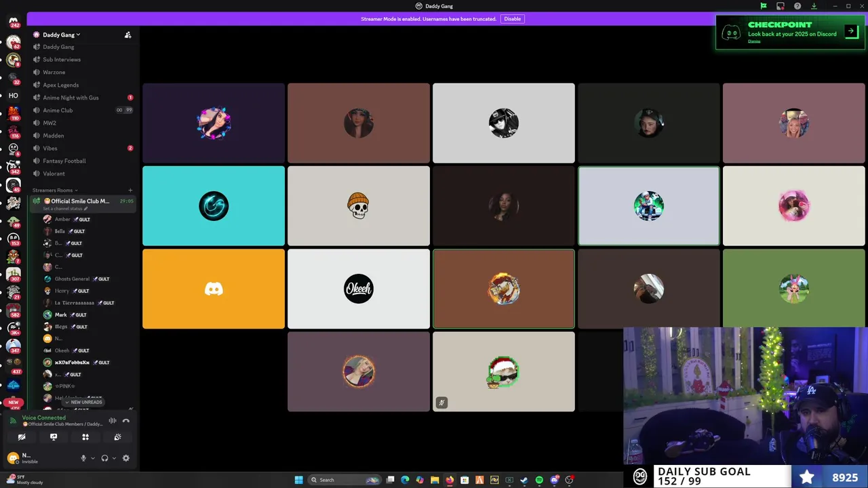Screen dimensions: 868x488
Task: Mute the microphone
Action: (x=83, y=458)
